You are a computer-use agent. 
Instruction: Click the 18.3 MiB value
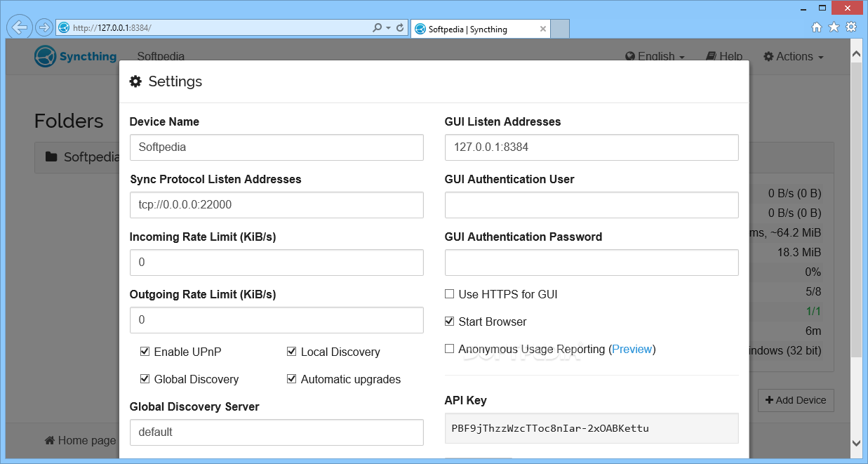(x=799, y=252)
